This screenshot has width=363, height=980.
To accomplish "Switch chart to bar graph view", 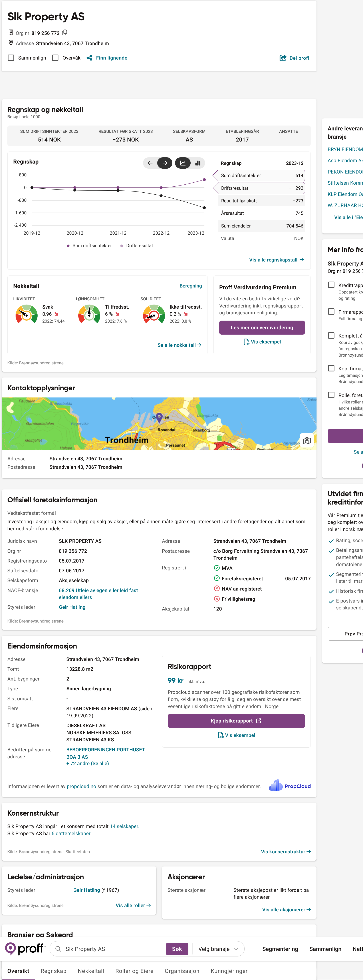I will [198, 163].
